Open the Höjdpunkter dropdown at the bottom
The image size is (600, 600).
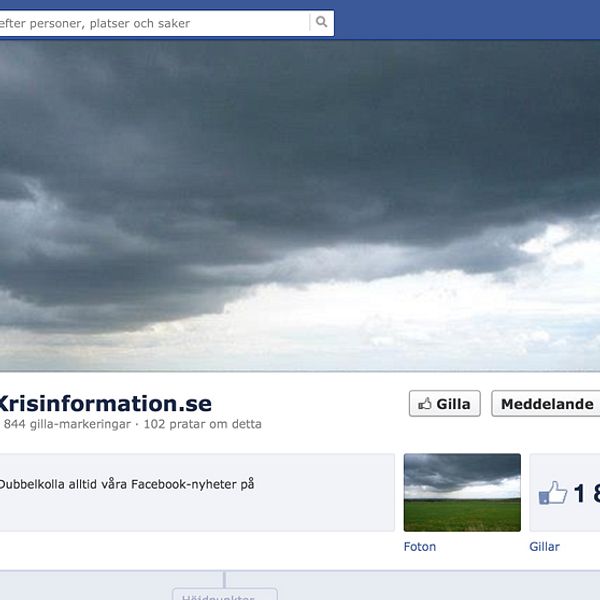225,595
